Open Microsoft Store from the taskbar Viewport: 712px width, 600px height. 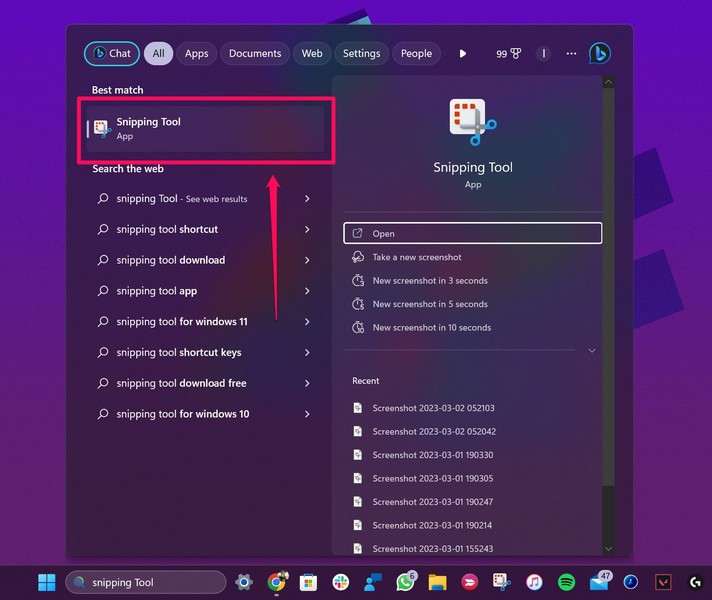pos(308,582)
